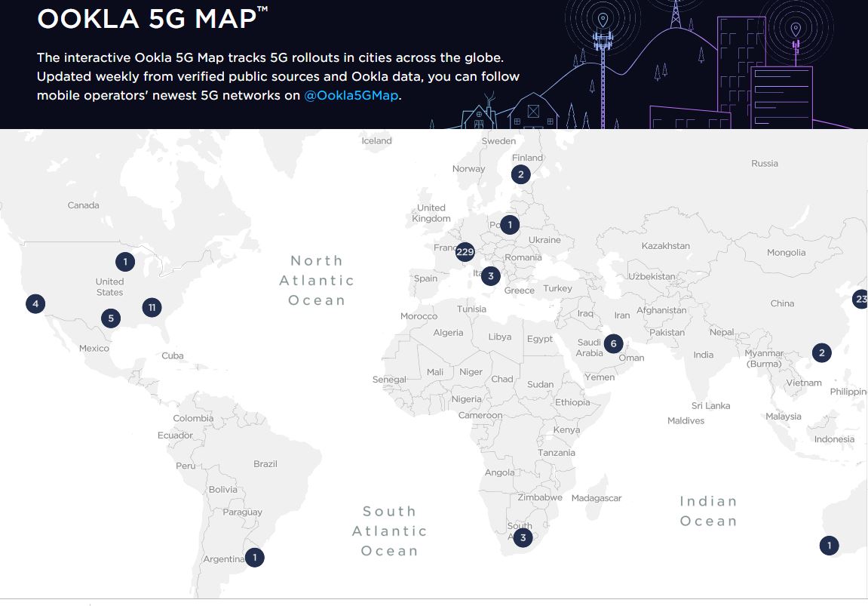
Task: Select the 4 marker on US west coast
Action: (35, 303)
